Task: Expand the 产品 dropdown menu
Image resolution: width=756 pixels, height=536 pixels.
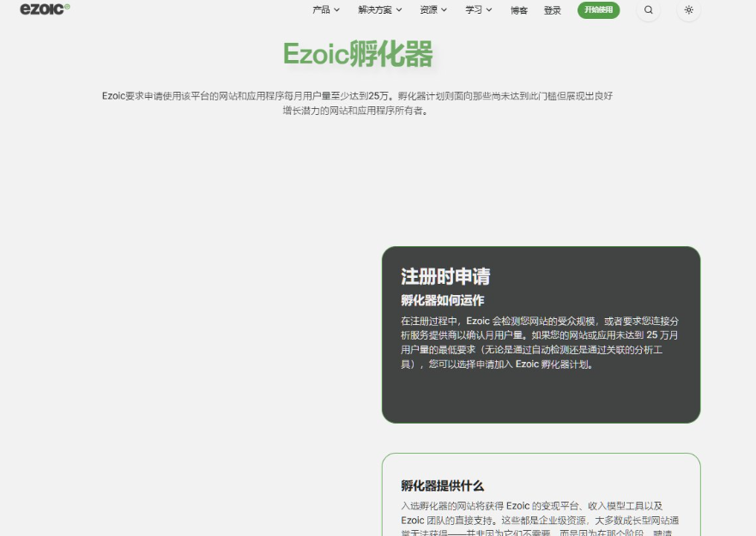Action: click(326, 9)
